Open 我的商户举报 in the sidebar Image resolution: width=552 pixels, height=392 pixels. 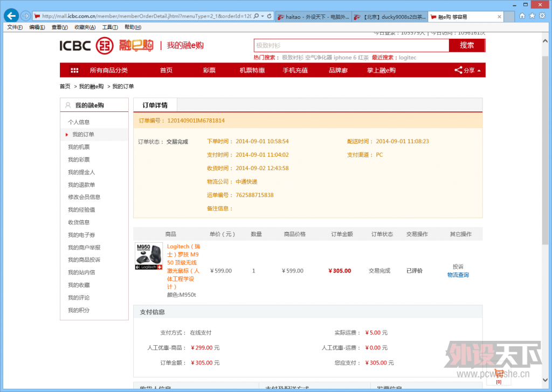pos(84,248)
